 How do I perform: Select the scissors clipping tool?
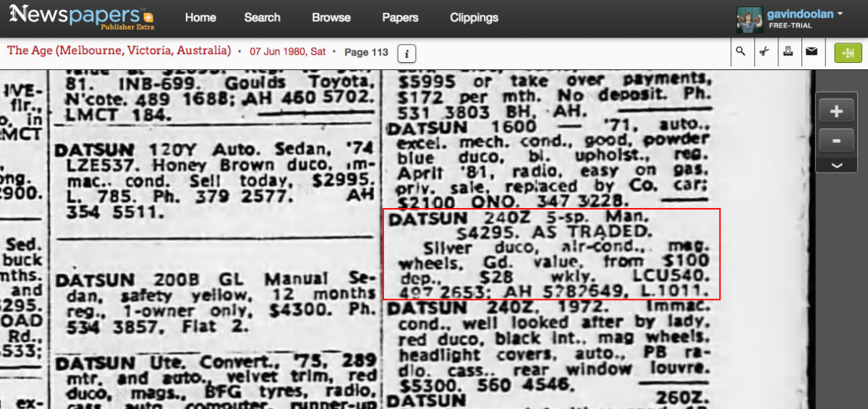tap(764, 52)
